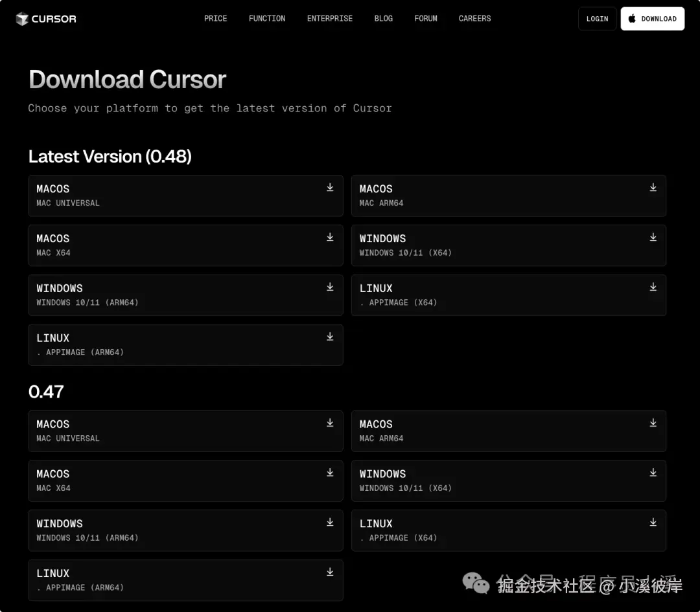
Task: Click the Cursor logo in header
Action: pyautogui.click(x=46, y=19)
